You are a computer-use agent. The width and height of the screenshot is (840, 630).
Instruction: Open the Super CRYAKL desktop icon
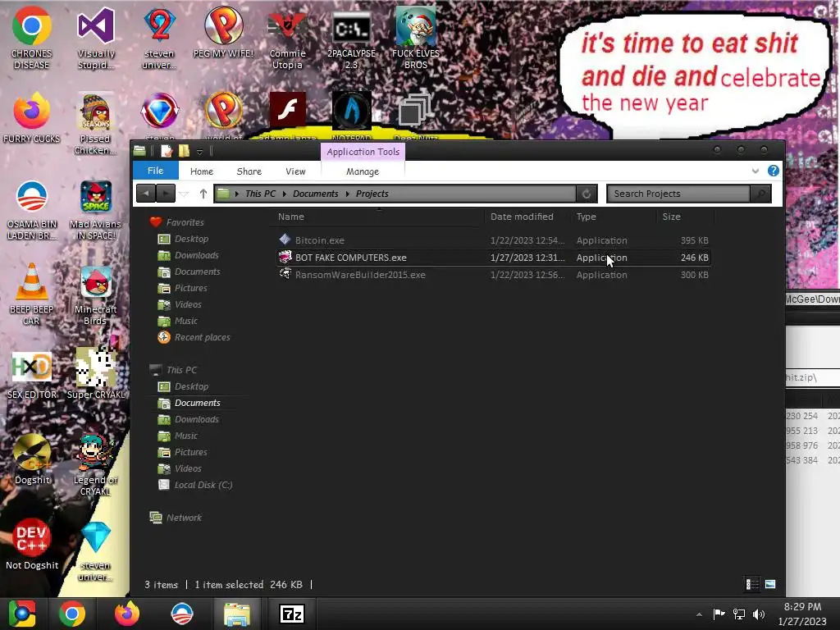95,374
